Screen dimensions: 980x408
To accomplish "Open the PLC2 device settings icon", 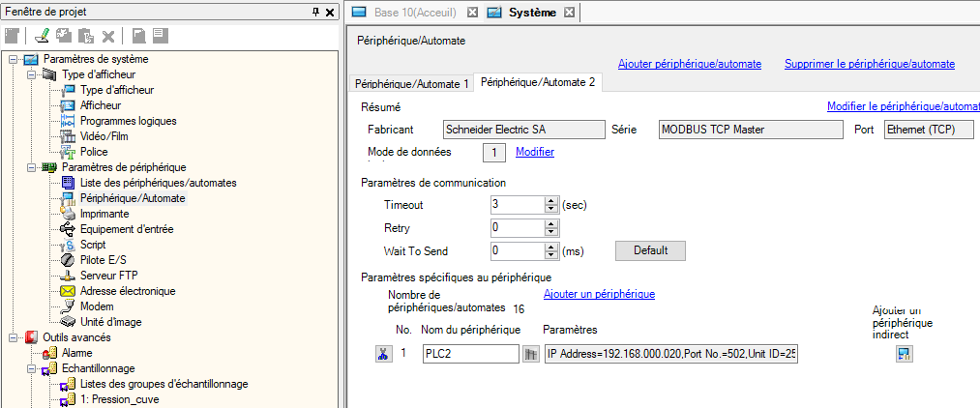I will (x=530, y=354).
